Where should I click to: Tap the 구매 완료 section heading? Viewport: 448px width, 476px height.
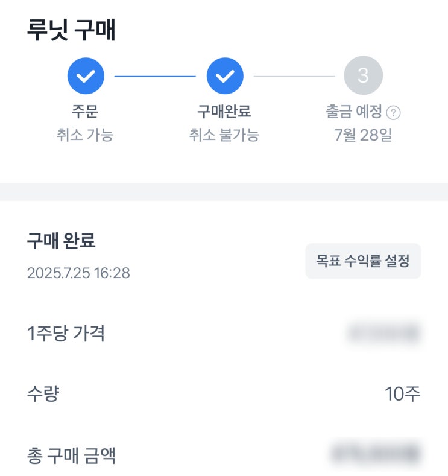pyautogui.click(x=61, y=241)
